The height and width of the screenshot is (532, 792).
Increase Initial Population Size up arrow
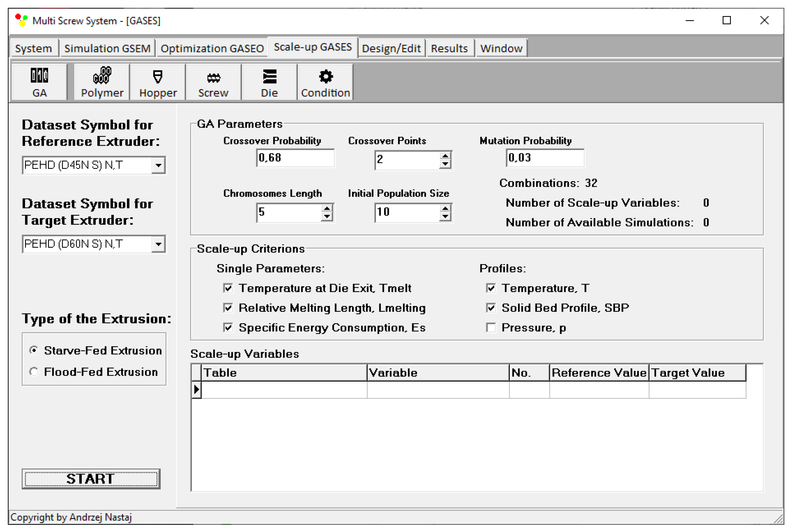click(x=445, y=208)
